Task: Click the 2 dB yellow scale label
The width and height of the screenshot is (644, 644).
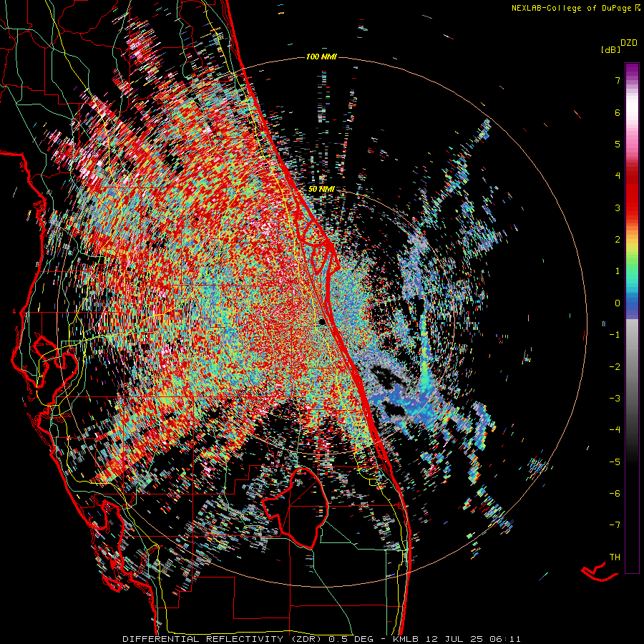Action: click(618, 240)
